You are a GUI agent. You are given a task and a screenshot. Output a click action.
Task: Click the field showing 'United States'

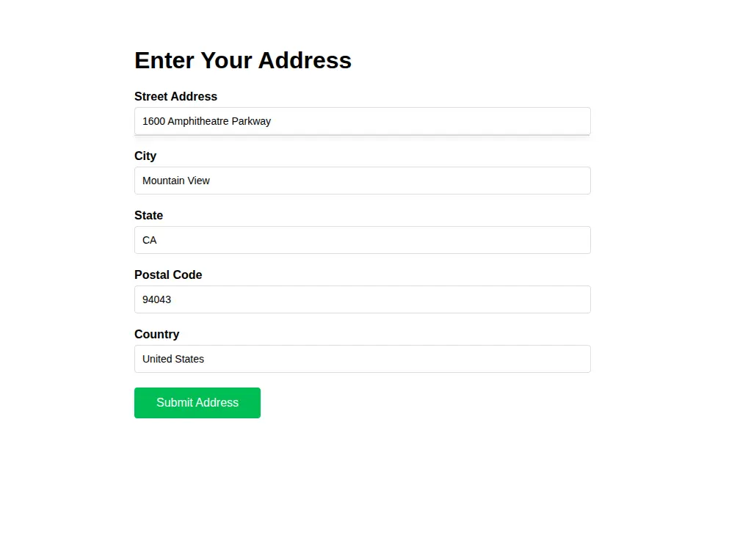tap(173, 359)
